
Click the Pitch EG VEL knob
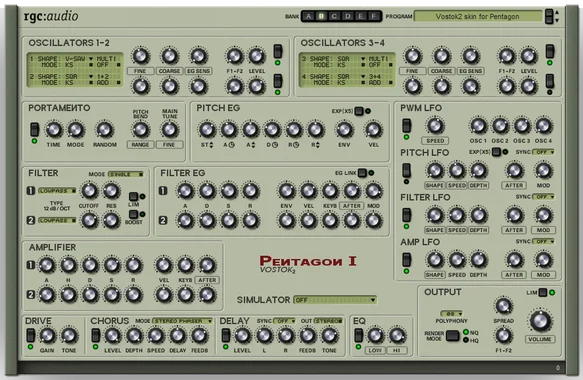click(373, 129)
